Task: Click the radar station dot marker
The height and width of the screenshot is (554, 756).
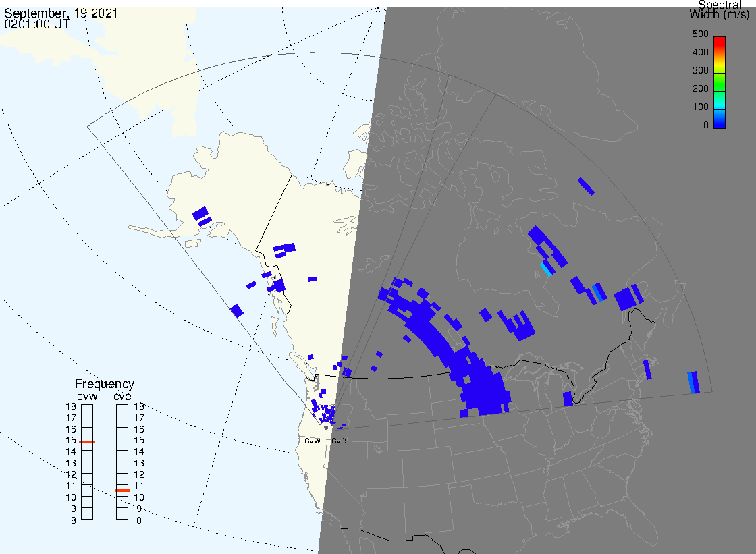Action: (326, 428)
